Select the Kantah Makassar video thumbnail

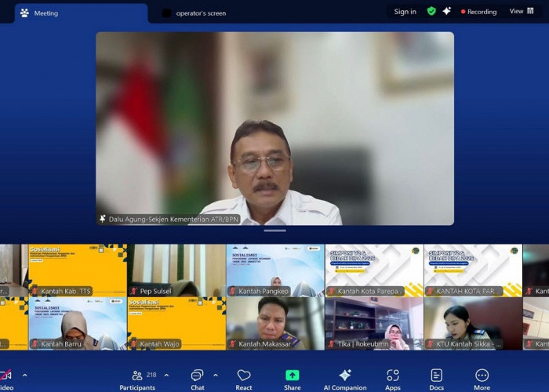[x=275, y=323]
